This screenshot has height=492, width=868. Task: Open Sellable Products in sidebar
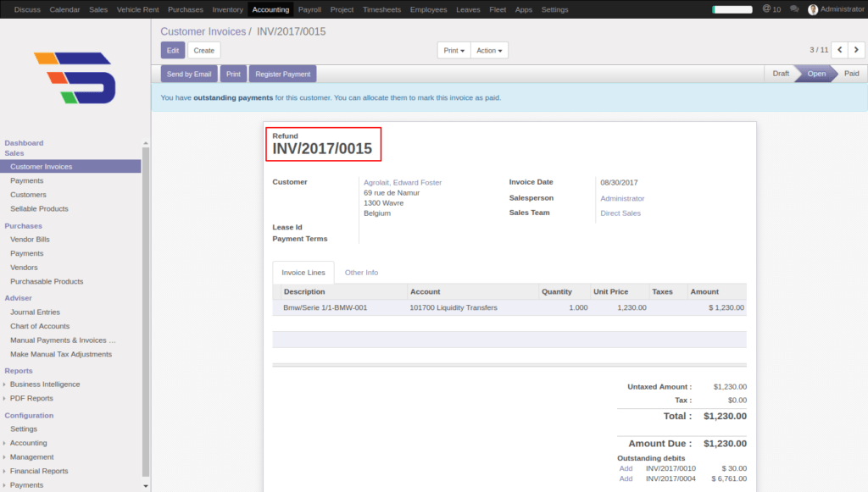pyautogui.click(x=39, y=208)
